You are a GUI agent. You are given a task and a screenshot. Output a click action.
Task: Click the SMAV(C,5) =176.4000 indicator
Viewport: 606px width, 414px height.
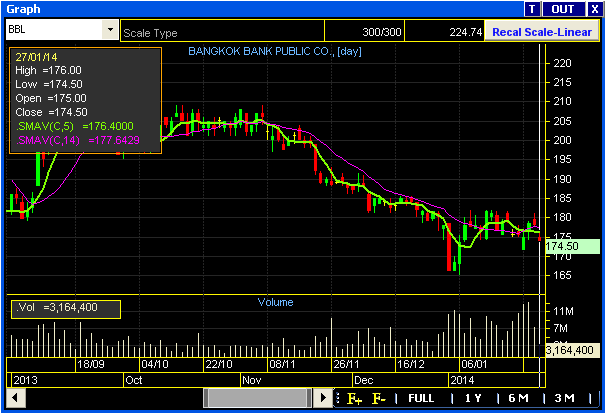(75, 126)
